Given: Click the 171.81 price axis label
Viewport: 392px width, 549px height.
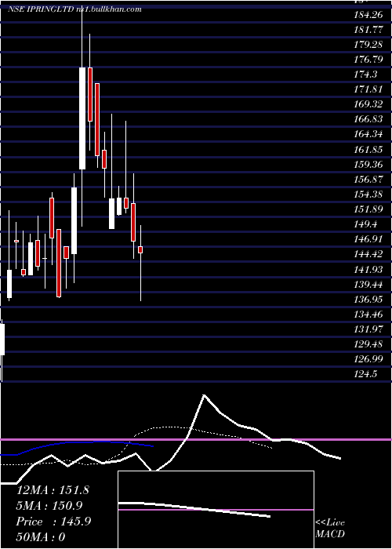Looking at the screenshot, I should pyautogui.click(x=368, y=89).
